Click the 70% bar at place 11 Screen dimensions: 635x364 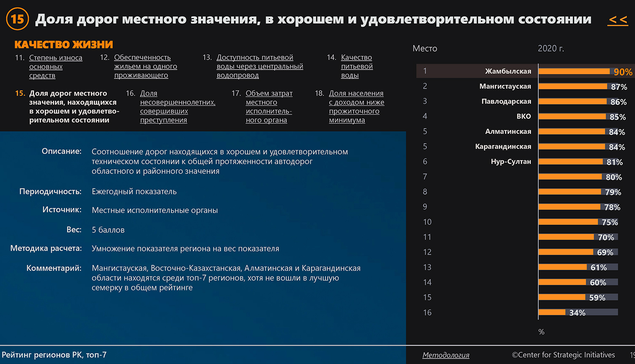[x=566, y=237]
